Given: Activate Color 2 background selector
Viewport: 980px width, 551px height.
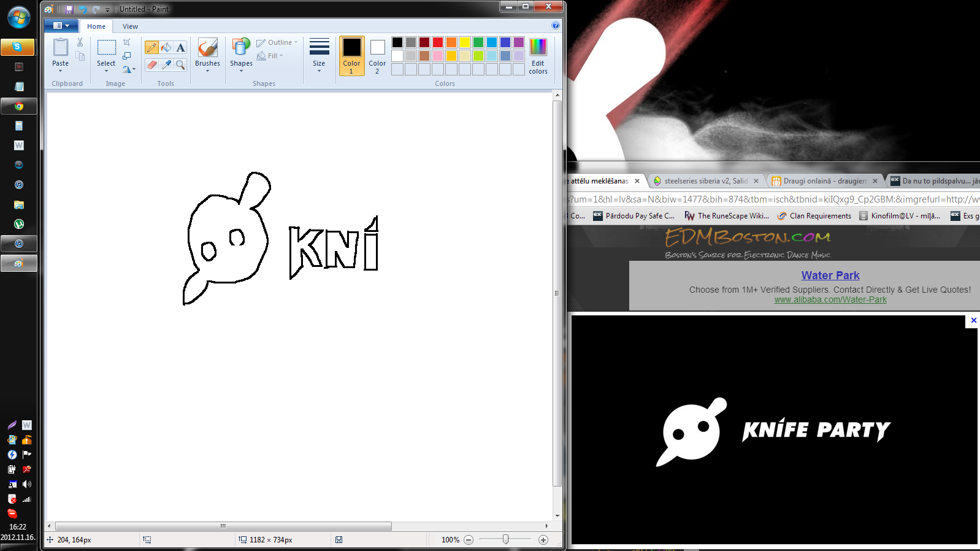Looking at the screenshot, I should tap(377, 56).
